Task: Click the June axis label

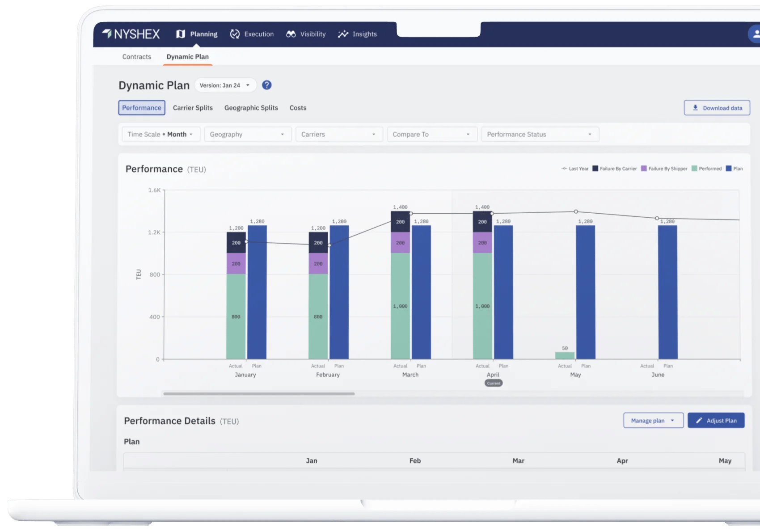Action: (x=658, y=375)
